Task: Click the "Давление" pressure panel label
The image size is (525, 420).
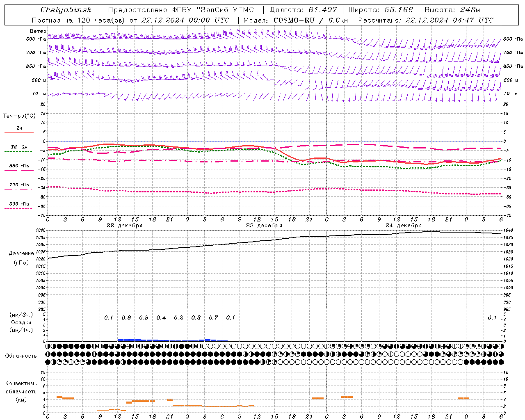Action: click(x=21, y=253)
